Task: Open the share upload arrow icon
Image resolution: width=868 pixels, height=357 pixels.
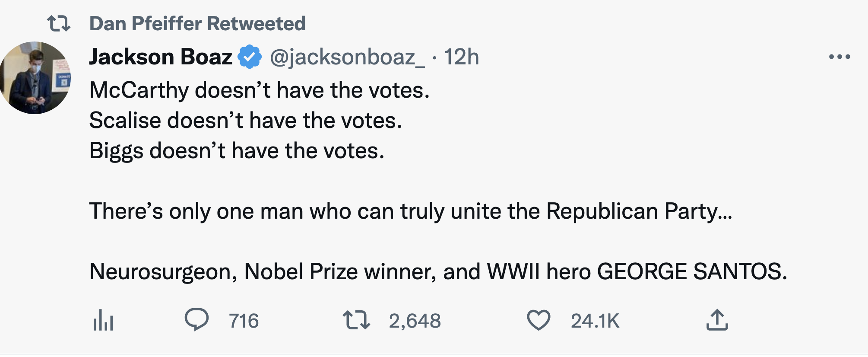Action: pyautogui.click(x=717, y=320)
